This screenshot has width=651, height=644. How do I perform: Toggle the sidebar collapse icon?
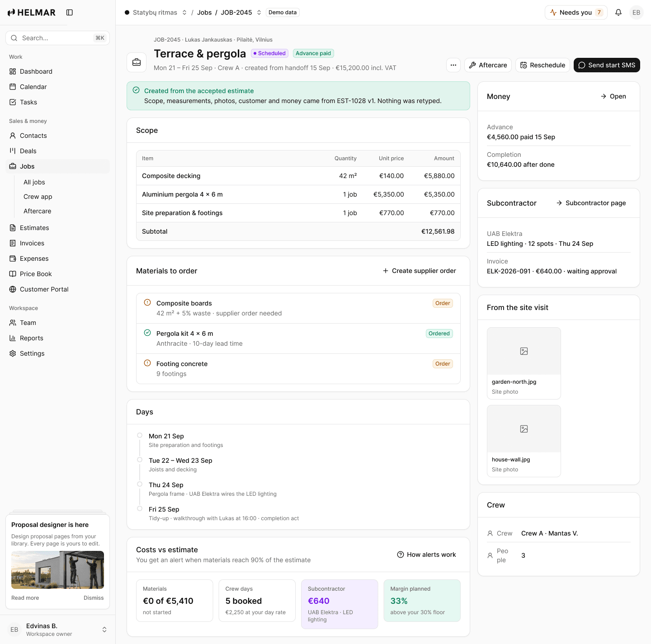(70, 13)
